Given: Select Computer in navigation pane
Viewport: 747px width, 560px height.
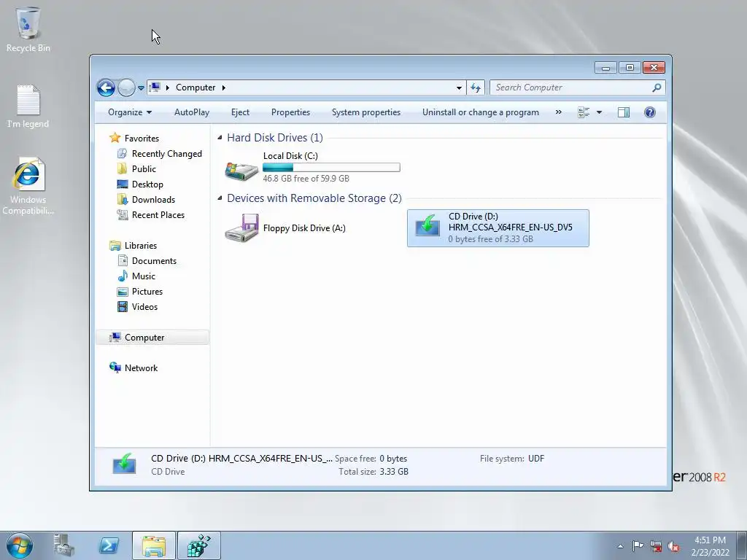Looking at the screenshot, I should click(144, 338).
